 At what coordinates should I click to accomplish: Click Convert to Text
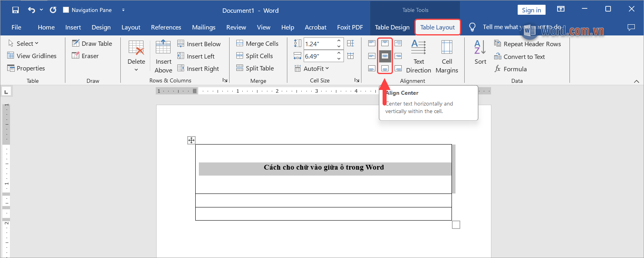(519, 57)
